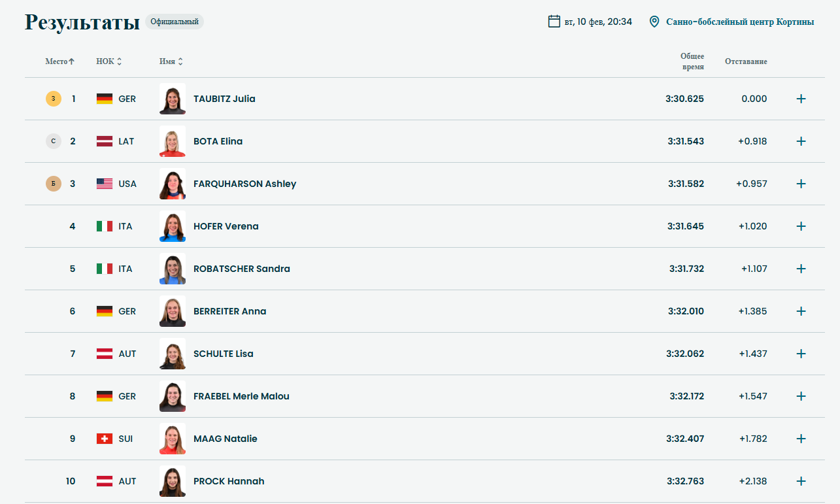
Task: Expand details for MAAG Natalie
Action: pos(801,439)
